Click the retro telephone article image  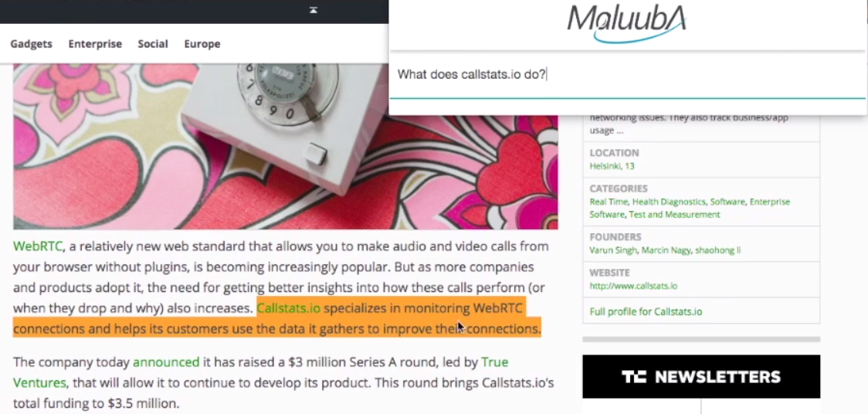(286, 146)
